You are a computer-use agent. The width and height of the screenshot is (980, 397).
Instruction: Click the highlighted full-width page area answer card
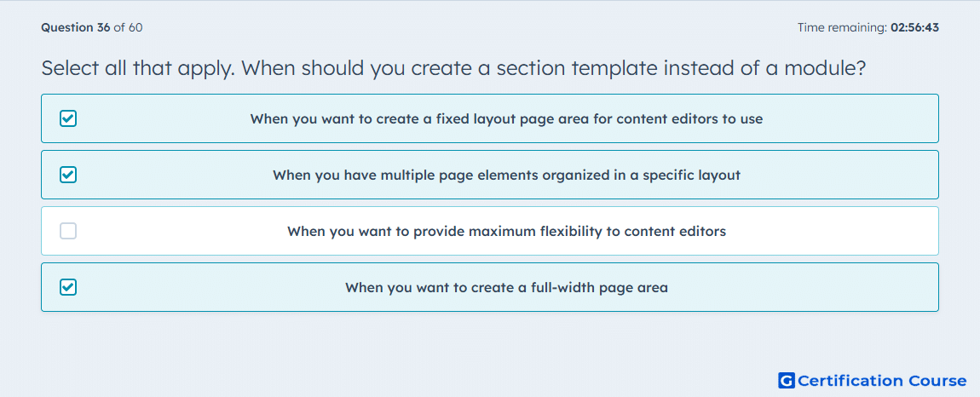490,287
